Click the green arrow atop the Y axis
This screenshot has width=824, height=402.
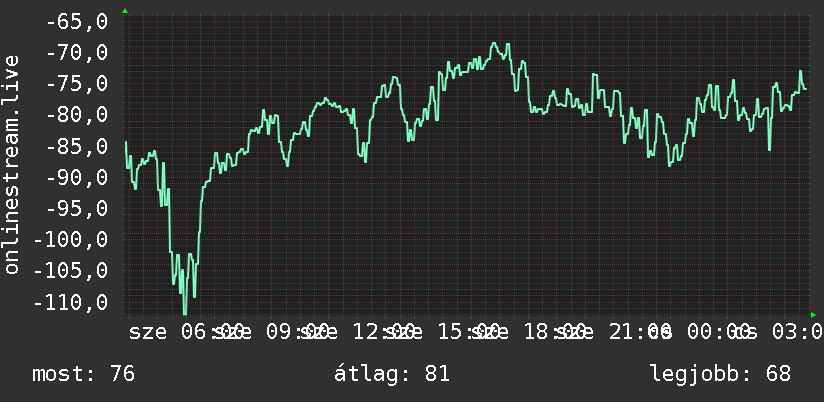125,11
